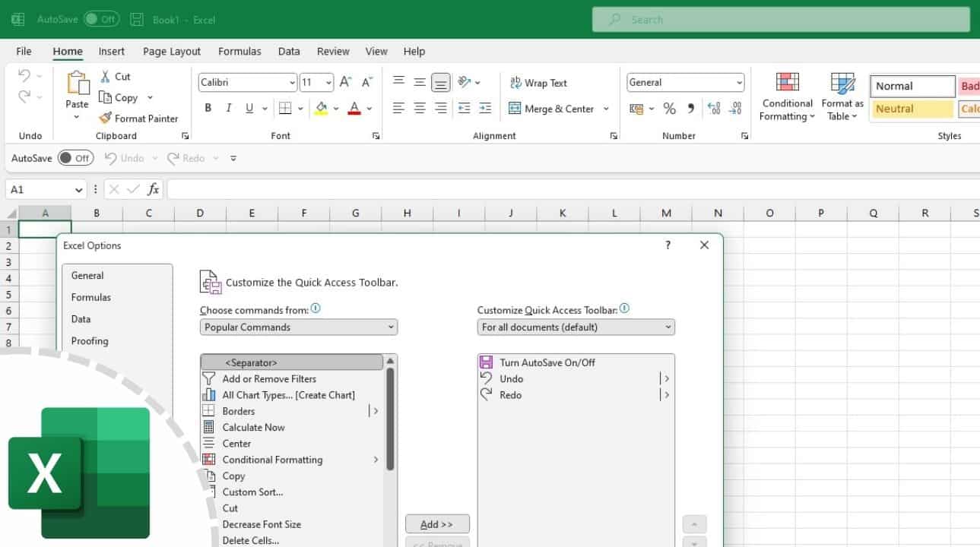Open Conditional Formatting in ribbon
This screenshot has width=980, height=547.
788,96
